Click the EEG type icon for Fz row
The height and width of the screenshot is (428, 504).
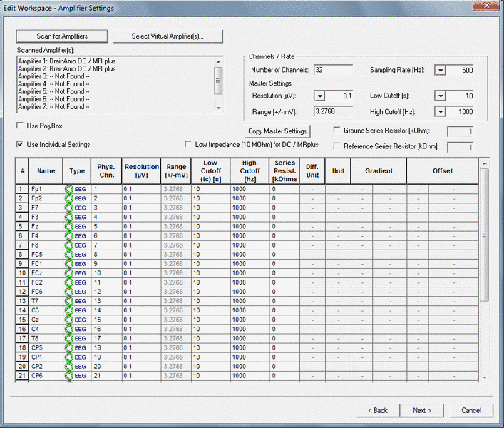click(69, 226)
